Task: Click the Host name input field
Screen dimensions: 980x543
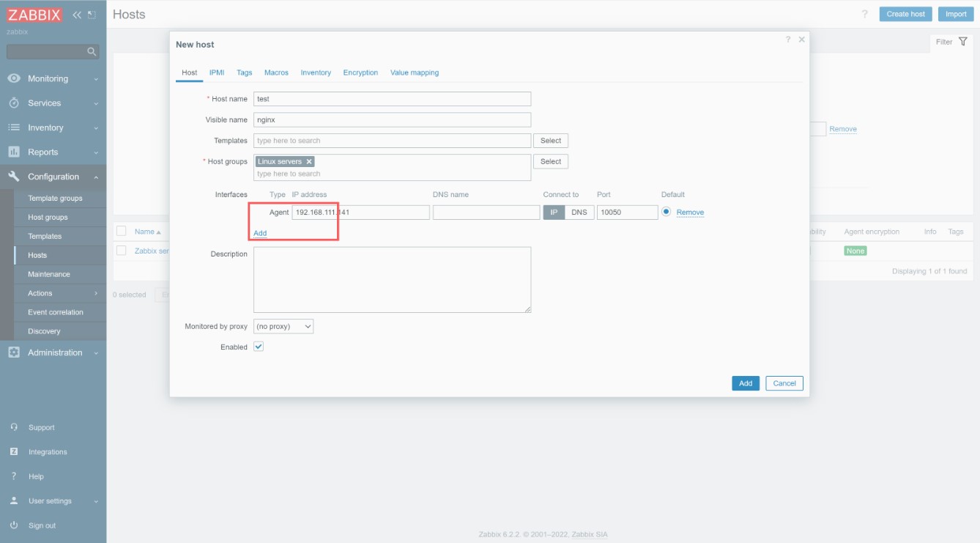Action: pos(392,99)
